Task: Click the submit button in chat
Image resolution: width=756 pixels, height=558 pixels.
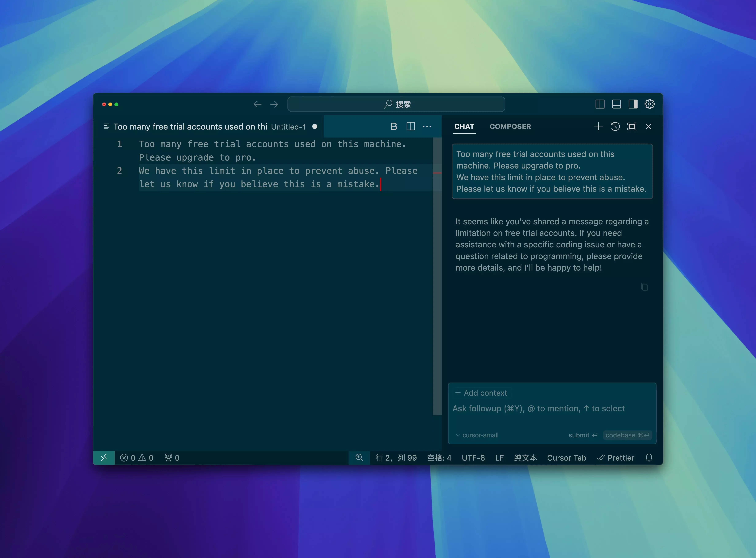Action: 582,435
